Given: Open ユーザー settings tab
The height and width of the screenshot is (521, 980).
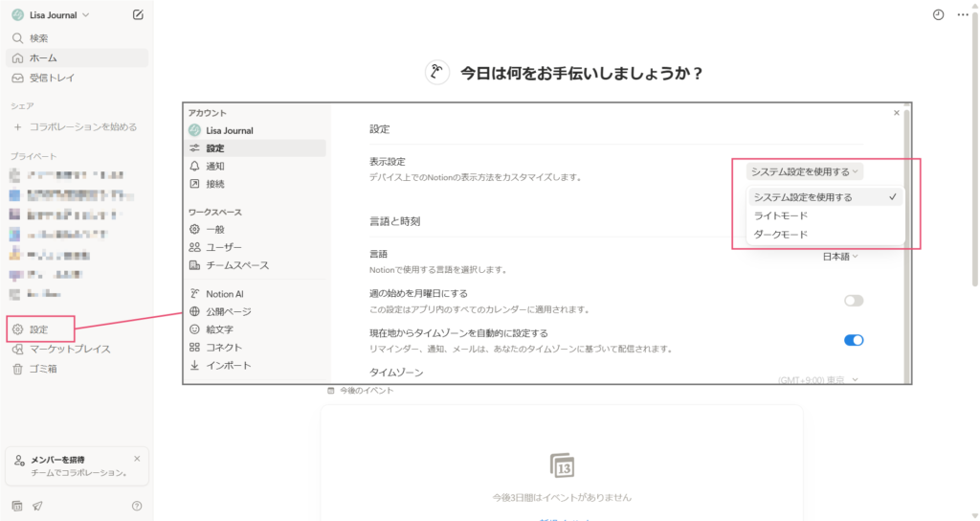Looking at the screenshot, I should (256, 247).
